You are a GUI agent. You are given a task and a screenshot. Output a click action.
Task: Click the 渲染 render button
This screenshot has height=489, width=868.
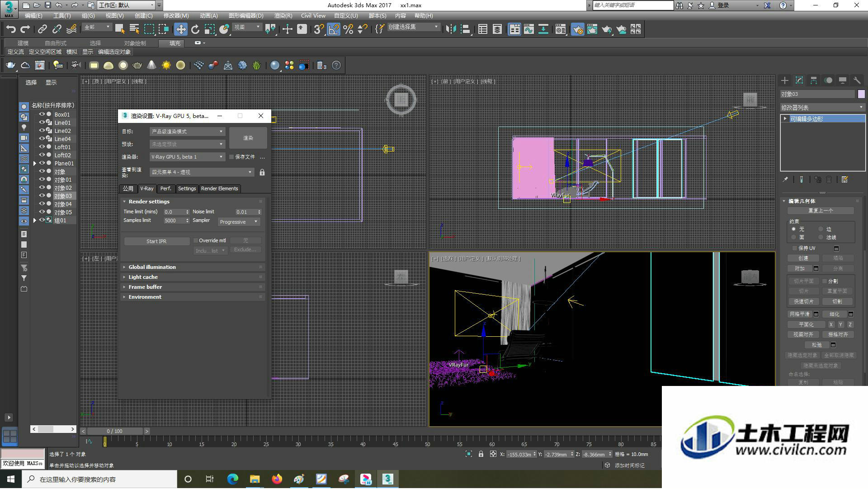click(x=248, y=138)
